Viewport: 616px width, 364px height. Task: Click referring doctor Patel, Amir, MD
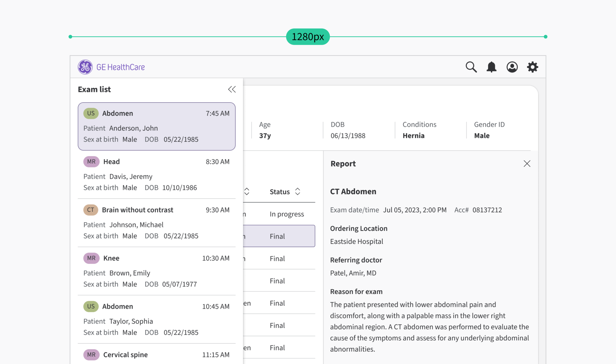point(353,273)
